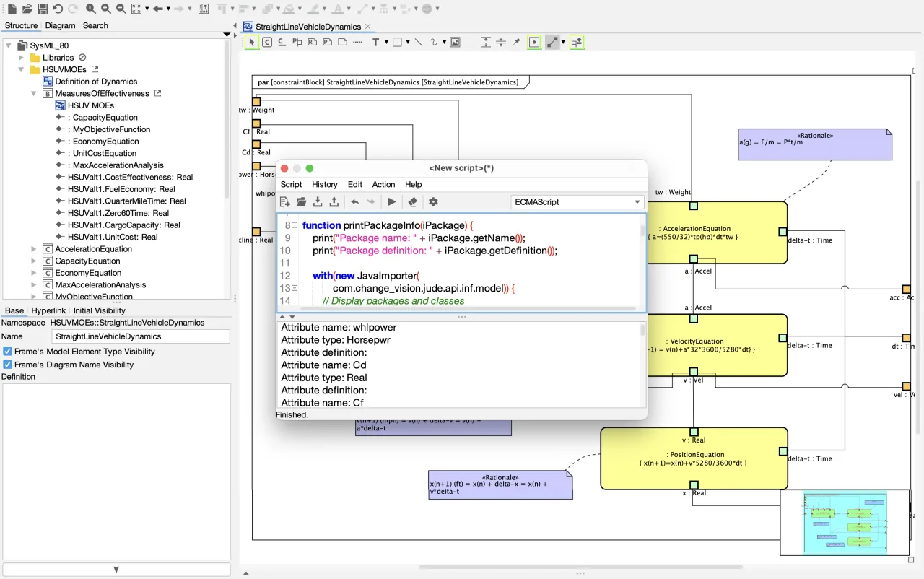
Task: Click the script editor undo arrow
Action: click(354, 202)
